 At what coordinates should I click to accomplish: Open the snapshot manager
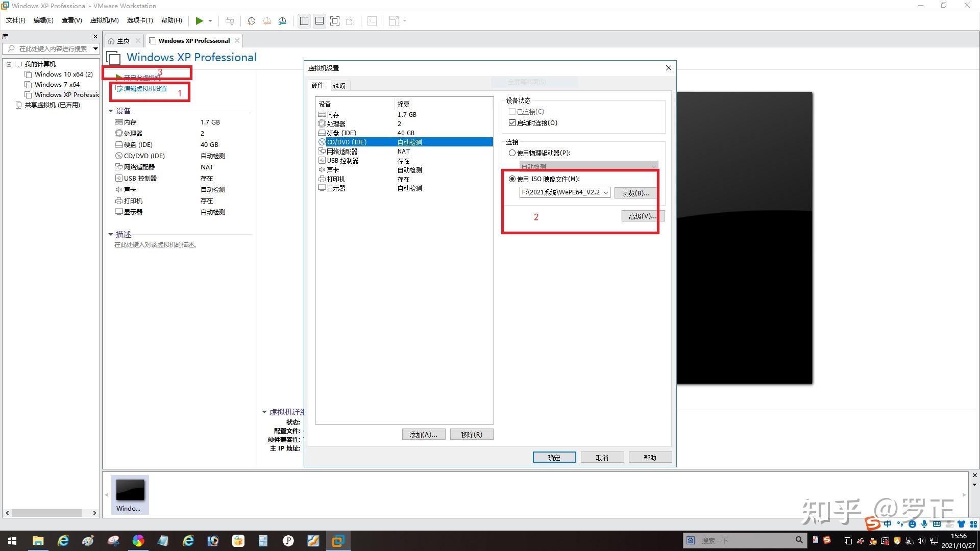(282, 21)
